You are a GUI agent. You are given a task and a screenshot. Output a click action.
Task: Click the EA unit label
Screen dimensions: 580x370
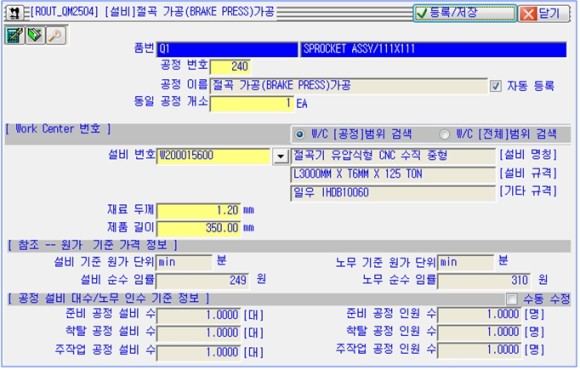(x=302, y=104)
